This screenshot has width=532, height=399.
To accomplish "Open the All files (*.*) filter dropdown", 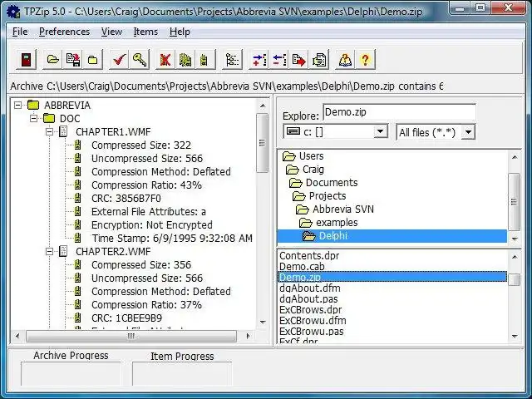I will [469, 132].
